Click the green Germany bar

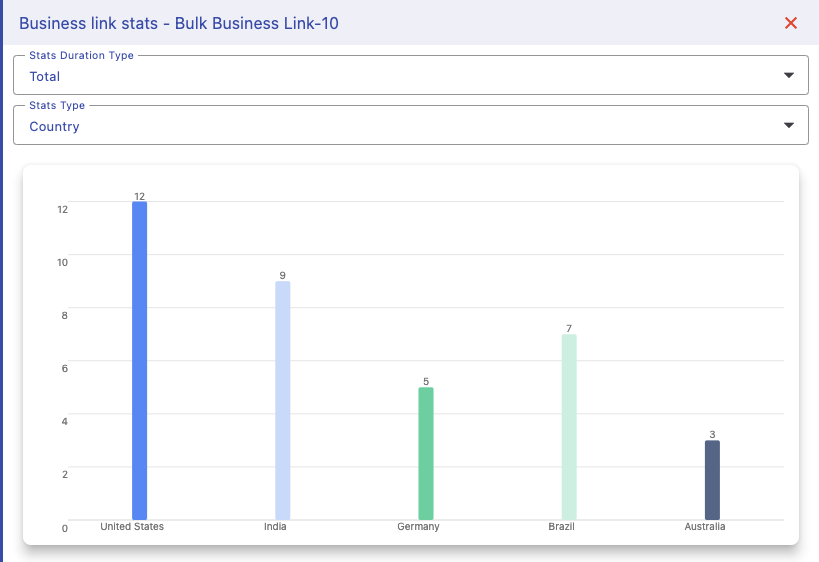click(x=426, y=453)
